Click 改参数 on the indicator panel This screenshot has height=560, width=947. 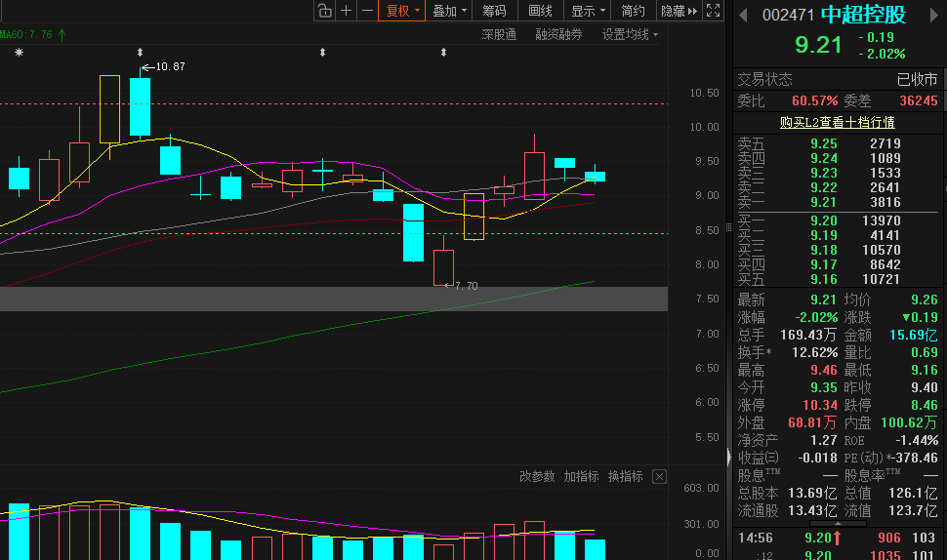coord(537,477)
